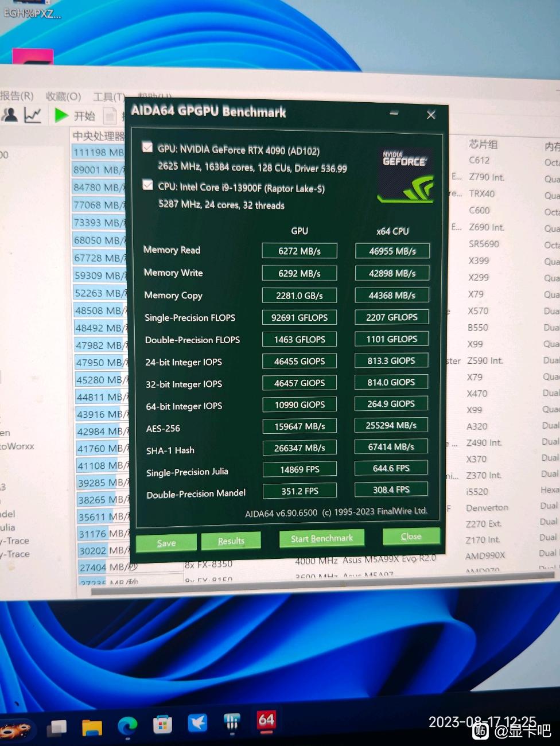This screenshot has height=746, width=560.
Task: Click CPU Memory Read result 46955 MB/s
Action: [392, 251]
